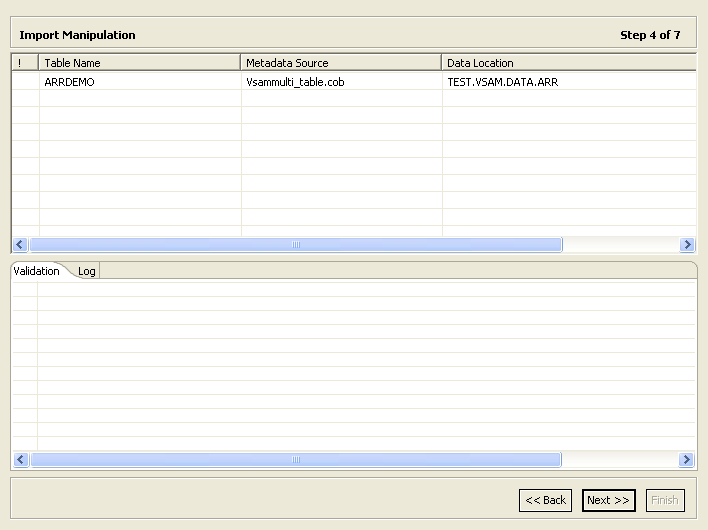This screenshot has height=530, width=708.
Task: Click the first empty row in Validation list
Action: pyautogui.click(x=360, y=289)
